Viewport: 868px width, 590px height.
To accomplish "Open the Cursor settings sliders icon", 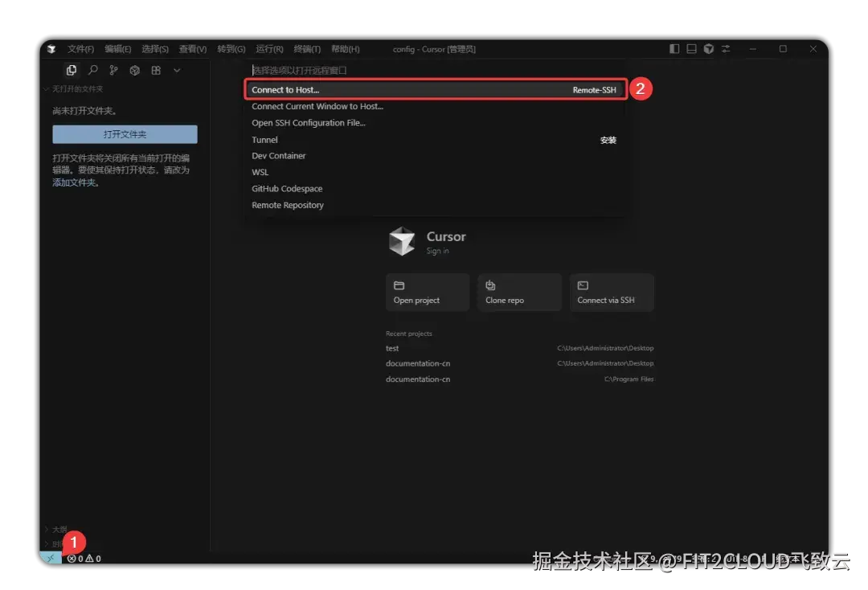I will click(x=726, y=49).
